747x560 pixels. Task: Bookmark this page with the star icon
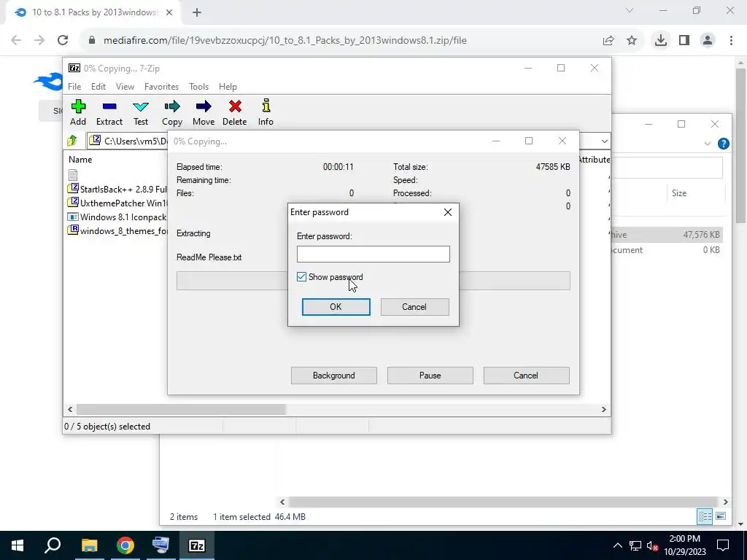coord(632,41)
